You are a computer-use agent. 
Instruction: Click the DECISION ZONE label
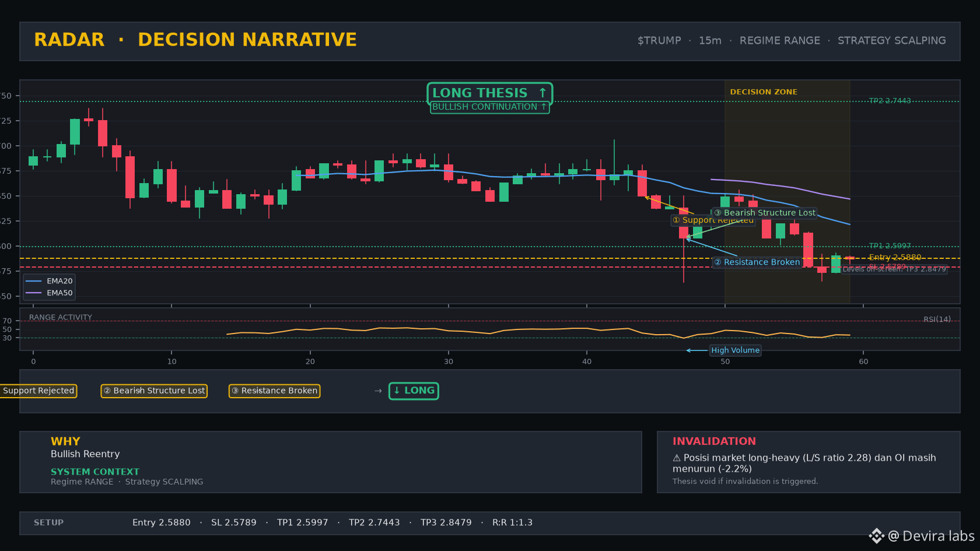point(764,92)
